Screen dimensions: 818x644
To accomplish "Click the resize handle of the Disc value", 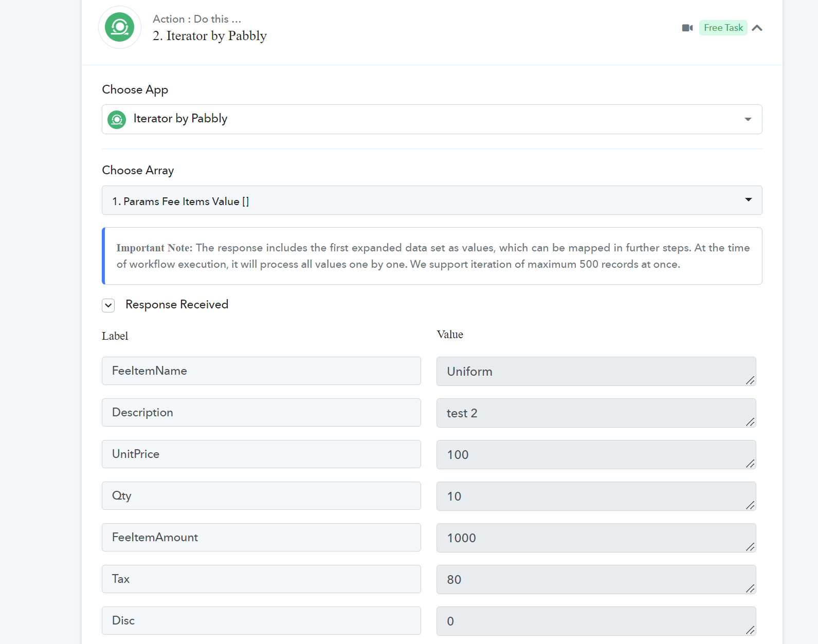I will (x=751, y=630).
